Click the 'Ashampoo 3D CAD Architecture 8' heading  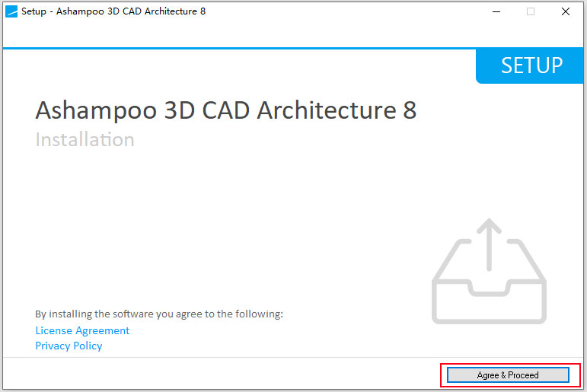(226, 110)
